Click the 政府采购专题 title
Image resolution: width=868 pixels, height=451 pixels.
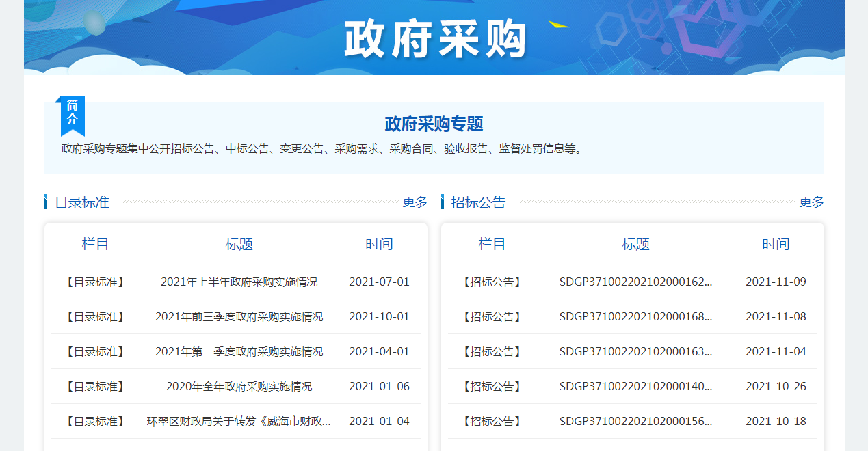click(434, 124)
